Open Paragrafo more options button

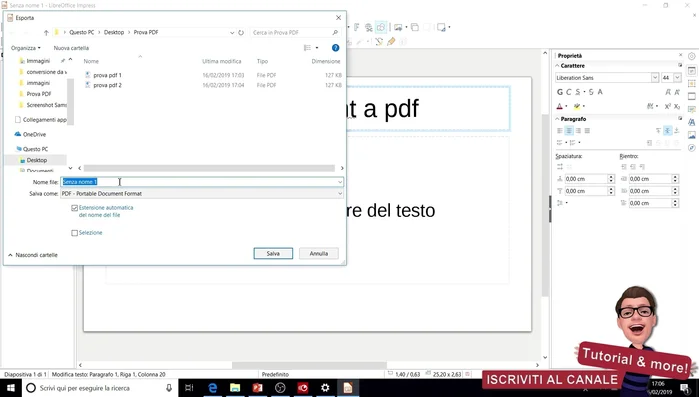pos(680,119)
